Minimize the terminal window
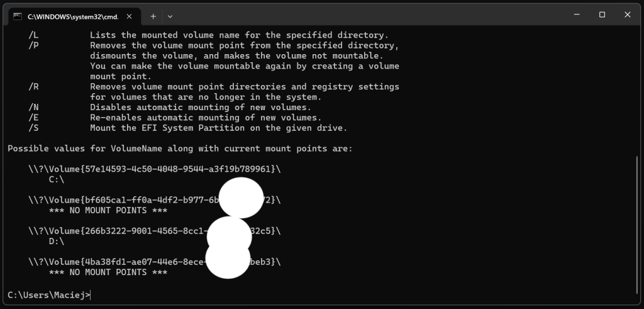 [x=577, y=15]
